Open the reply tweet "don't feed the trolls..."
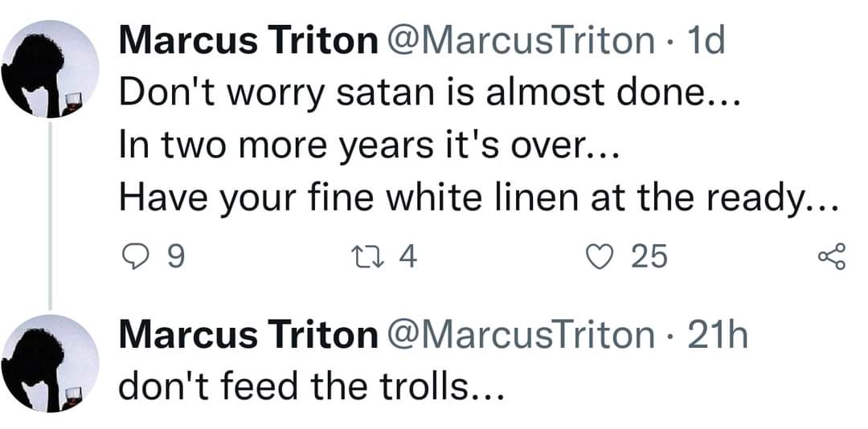The height and width of the screenshot is (429, 868). click(312, 387)
